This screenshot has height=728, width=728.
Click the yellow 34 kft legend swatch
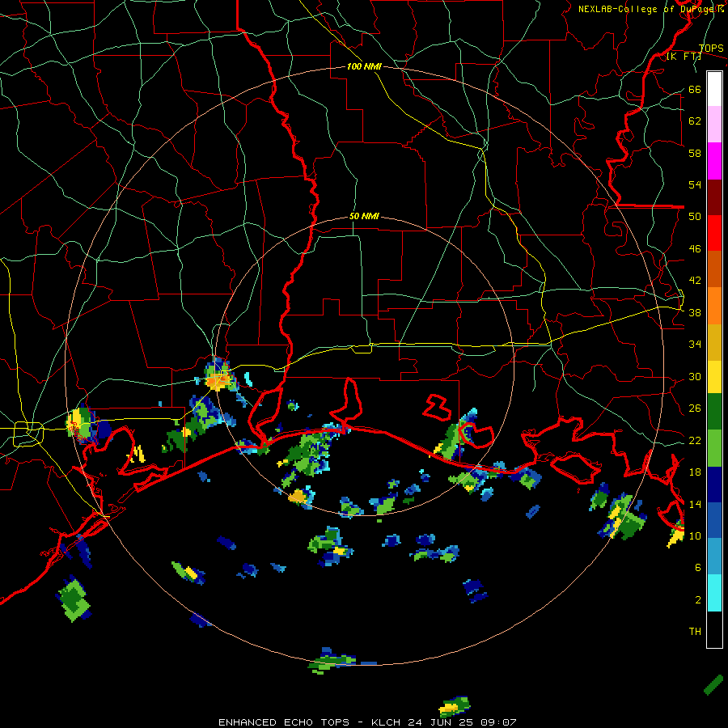(x=714, y=377)
